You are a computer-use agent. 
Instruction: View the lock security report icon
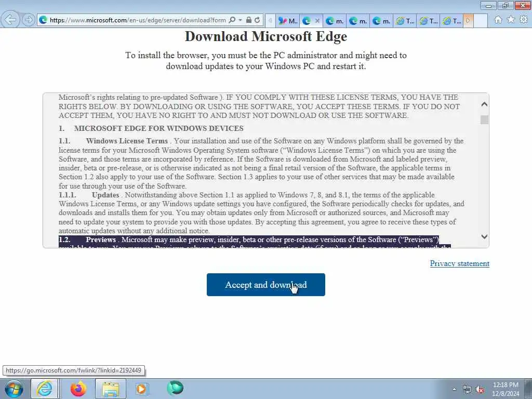click(249, 20)
